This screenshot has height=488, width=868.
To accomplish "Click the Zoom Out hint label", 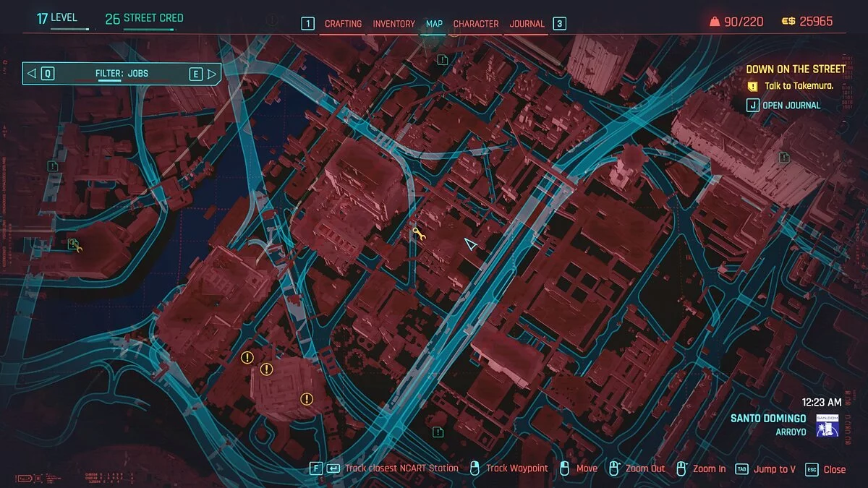I will click(x=645, y=468).
